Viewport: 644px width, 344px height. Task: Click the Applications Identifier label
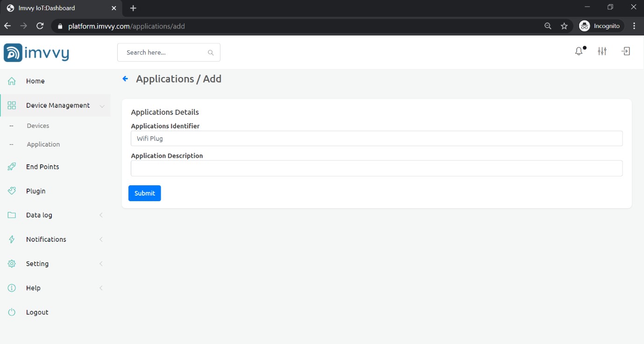pyautogui.click(x=165, y=126)
